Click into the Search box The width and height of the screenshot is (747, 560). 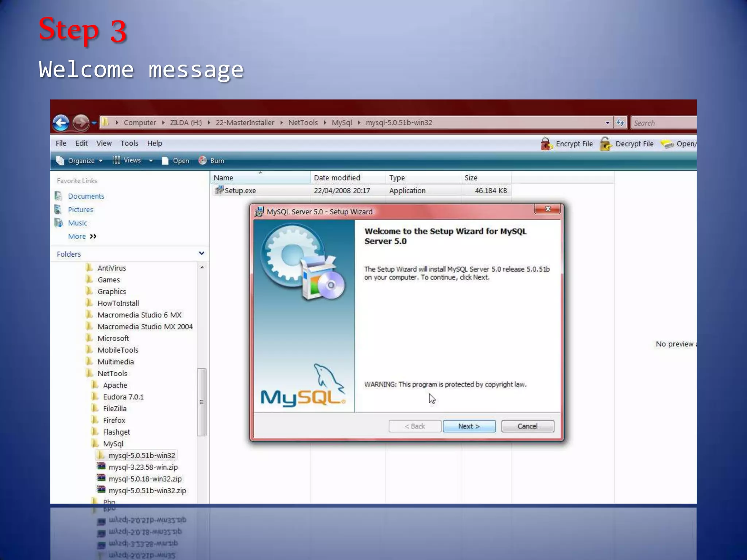664,123
